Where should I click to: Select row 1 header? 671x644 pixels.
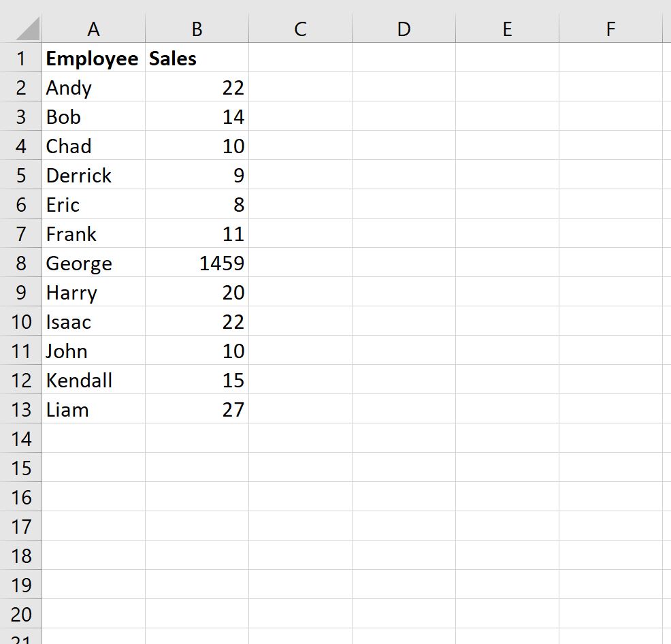(x=20, y=58)
